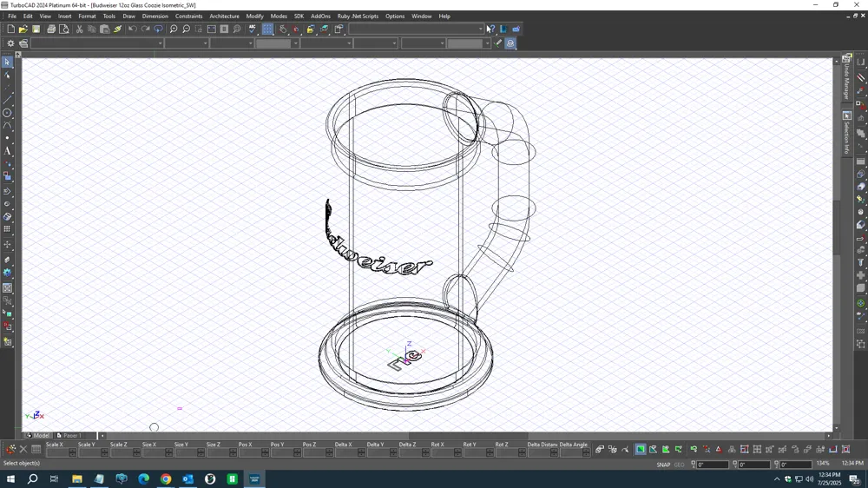Select the Circle drawing tool

[x=7, y=113]
